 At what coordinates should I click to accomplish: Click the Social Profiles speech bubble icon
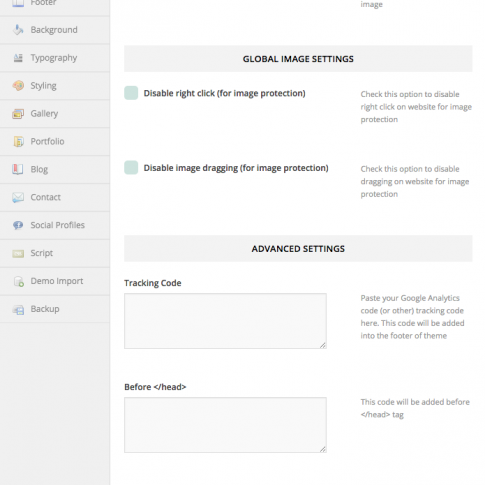[x=18, y=225]
